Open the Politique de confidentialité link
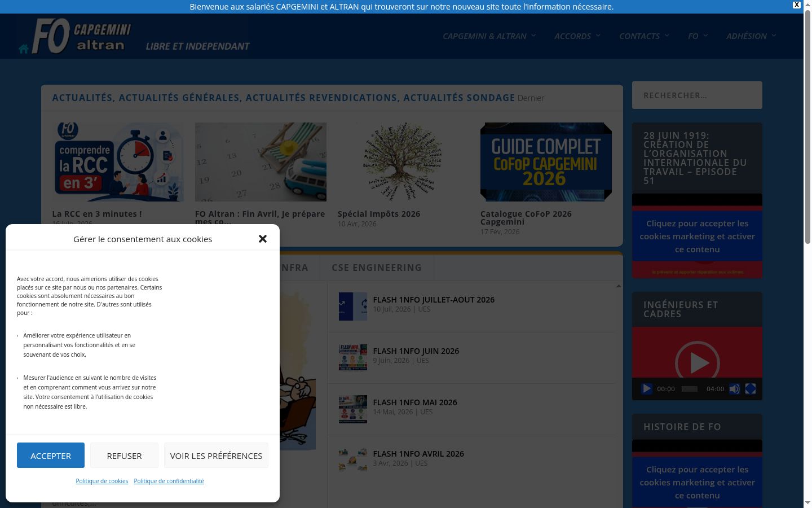Viewport: 812px width, 508px height. pos(169,481)
